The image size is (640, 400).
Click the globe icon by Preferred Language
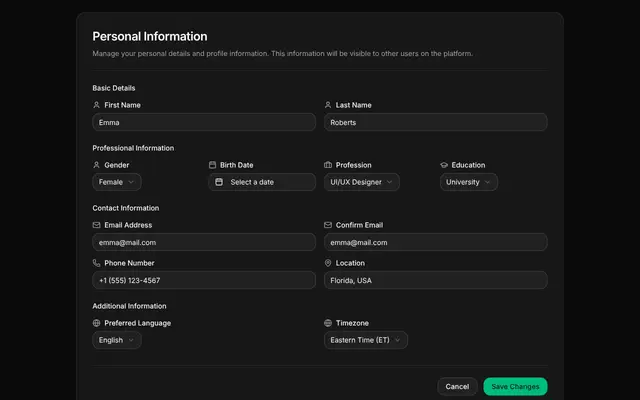[96, 323]
